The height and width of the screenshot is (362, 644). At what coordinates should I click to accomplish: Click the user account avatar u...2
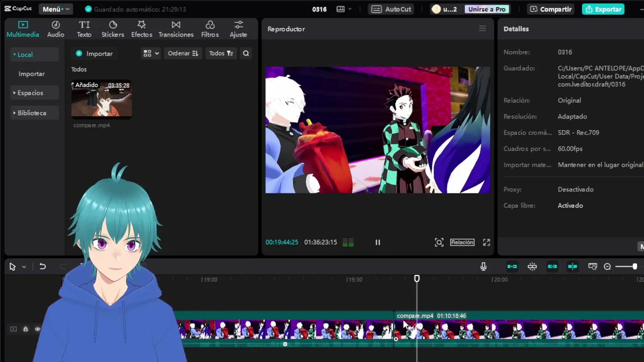tap(444, 9)
